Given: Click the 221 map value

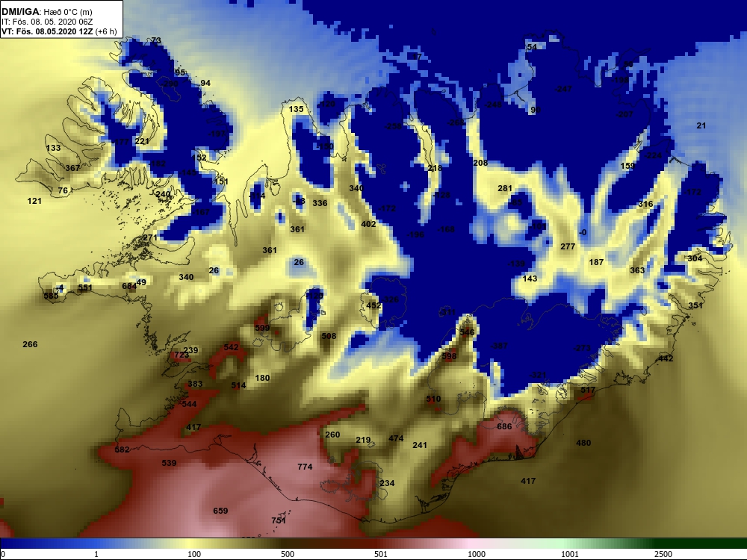Looking at the screenshot, I should (142, 141).
